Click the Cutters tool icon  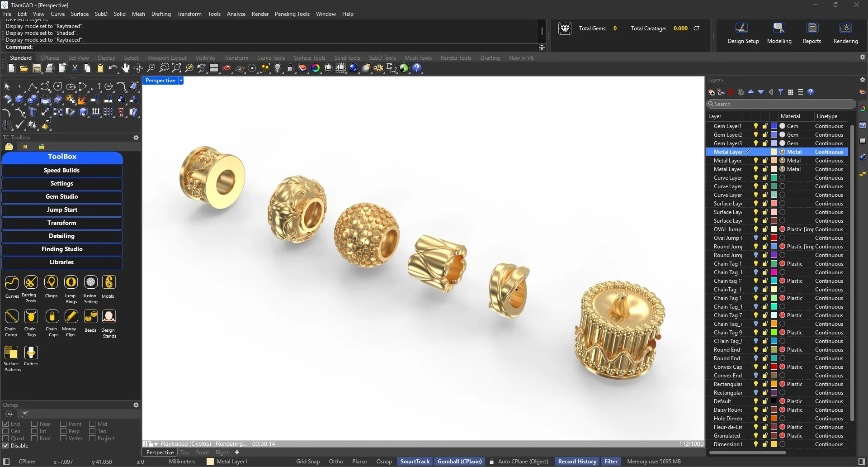(x=31, y=353)
